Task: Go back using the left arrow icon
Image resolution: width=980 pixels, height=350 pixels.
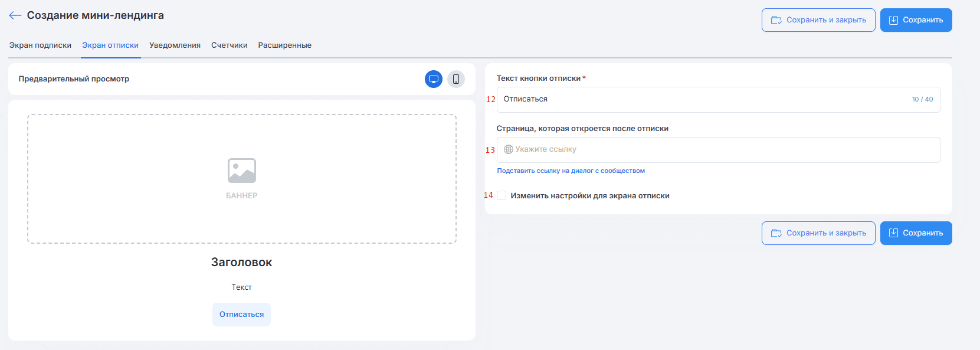Action: tap(15, 15)
